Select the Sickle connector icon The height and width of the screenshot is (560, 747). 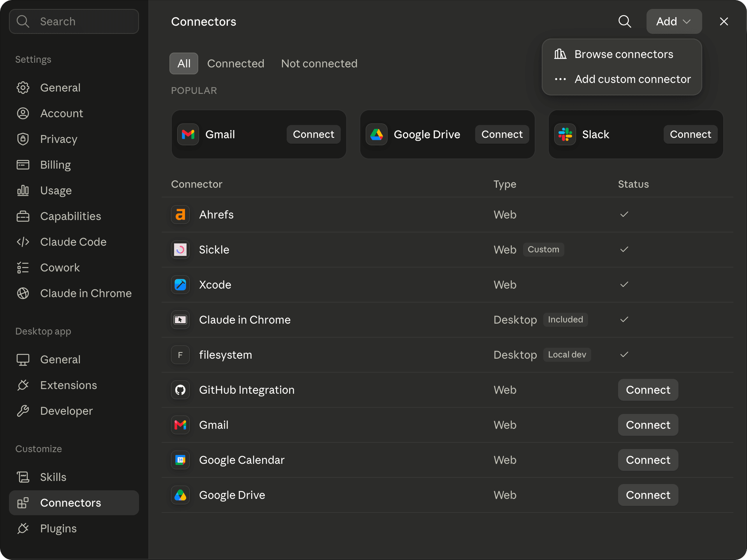pos(180,250)
